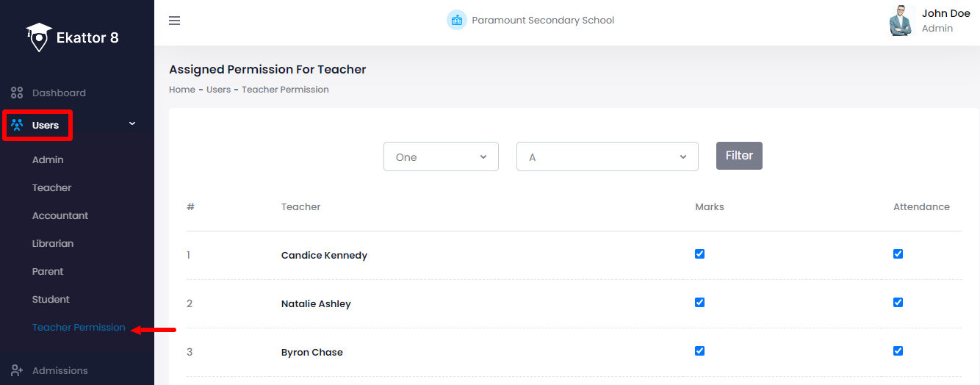Viewport: 980px width, 385px height.
Task: Click the Users group icon
Action: point(17,125)
